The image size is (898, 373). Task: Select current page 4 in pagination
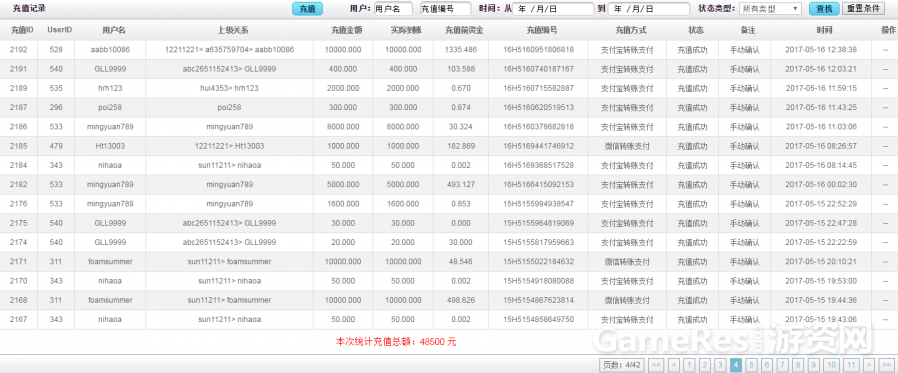tap(736, 364)
